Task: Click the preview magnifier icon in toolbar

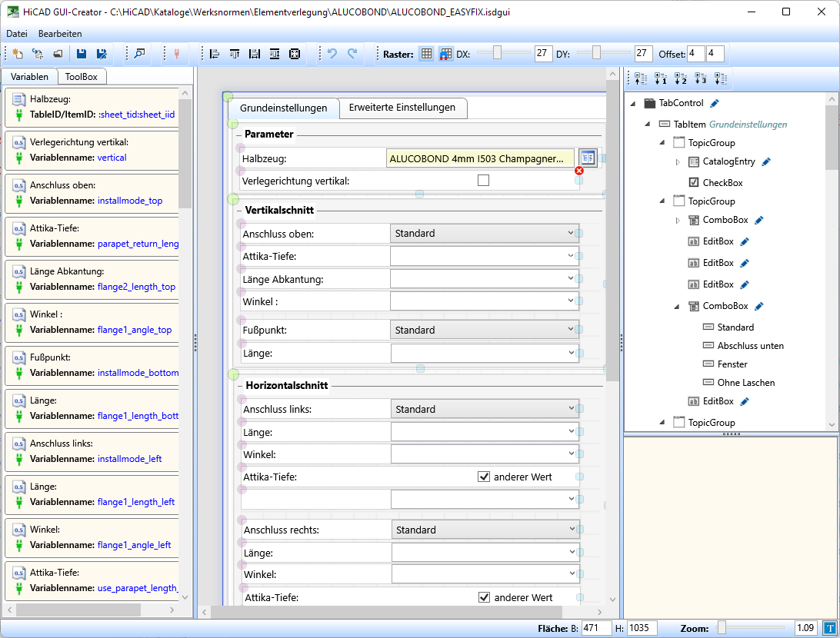Action: (x=139, y=54)
